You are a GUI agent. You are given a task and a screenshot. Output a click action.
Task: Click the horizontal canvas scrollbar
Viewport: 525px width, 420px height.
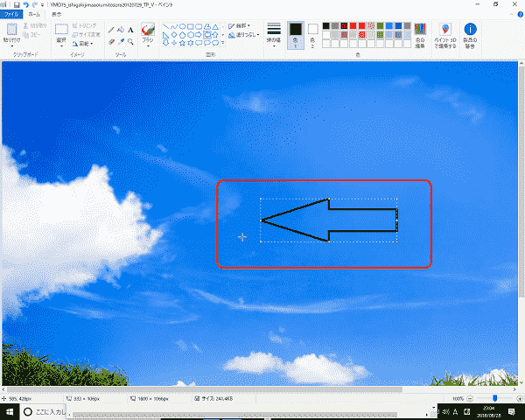204,389
